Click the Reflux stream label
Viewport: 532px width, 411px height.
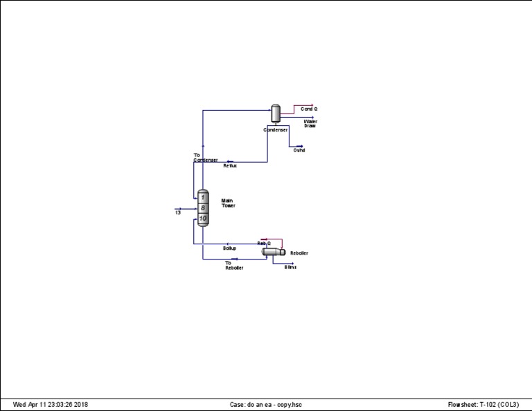(x=230, y=165)
